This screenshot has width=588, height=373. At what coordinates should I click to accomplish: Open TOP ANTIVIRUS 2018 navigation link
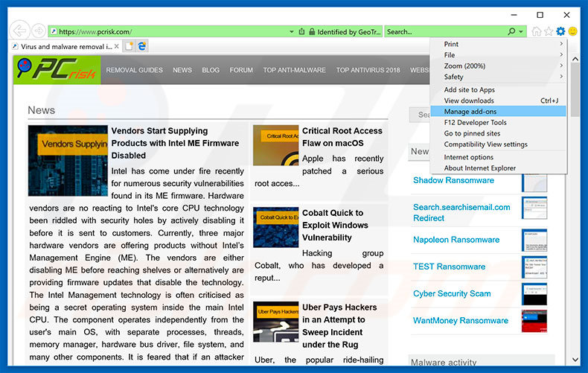pyautogui.click(x=368, y=70)
